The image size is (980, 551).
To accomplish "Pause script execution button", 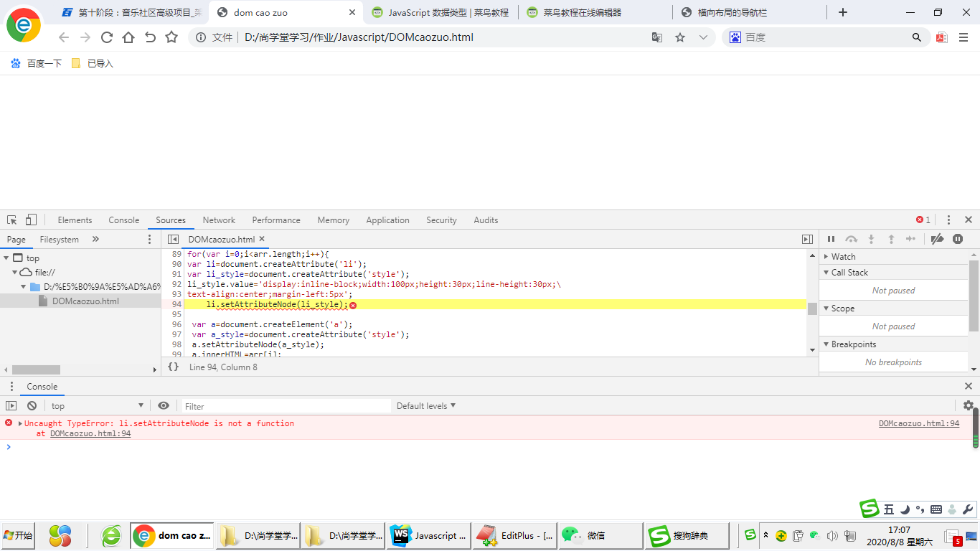I will (x=831, y=239).
